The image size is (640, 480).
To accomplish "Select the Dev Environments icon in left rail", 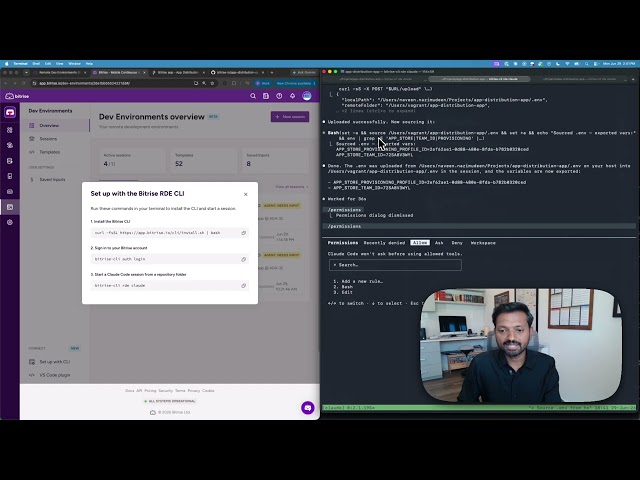I will [x=10, y=207].
